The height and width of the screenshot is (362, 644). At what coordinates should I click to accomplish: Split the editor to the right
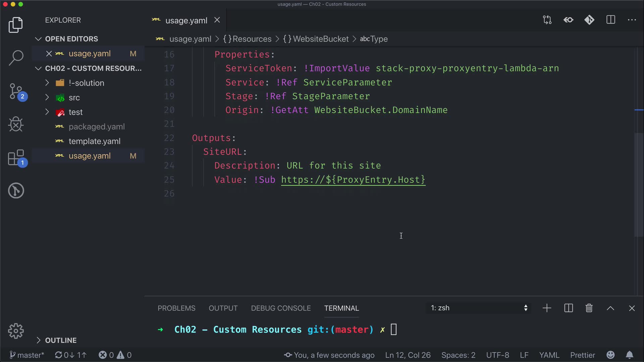[x=611, y=20]
